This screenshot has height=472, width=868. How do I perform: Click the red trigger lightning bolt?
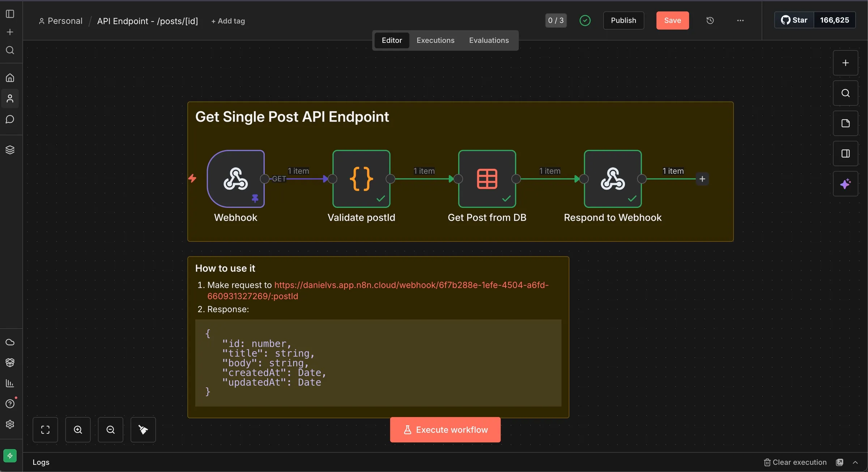pyautogui.click(x=192, y=178)
